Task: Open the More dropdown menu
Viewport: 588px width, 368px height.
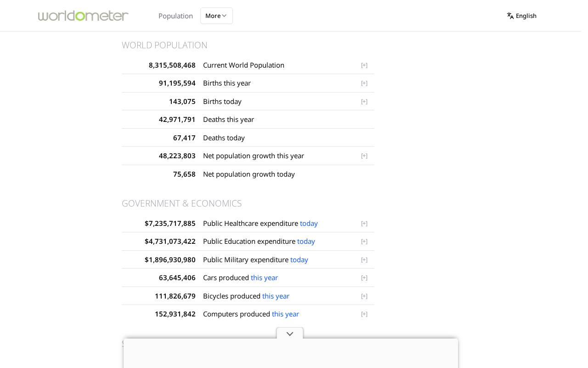Action: click(x=216, y=16)
